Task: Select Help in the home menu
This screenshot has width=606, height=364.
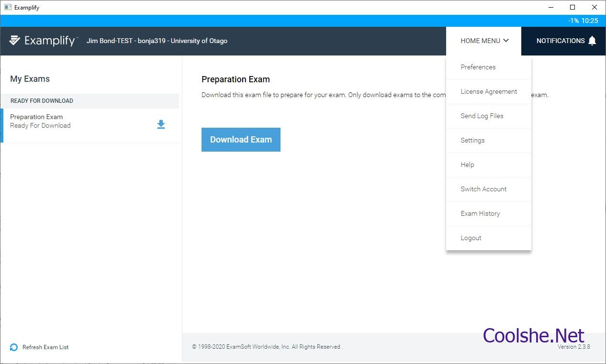Action: (489, 165)
